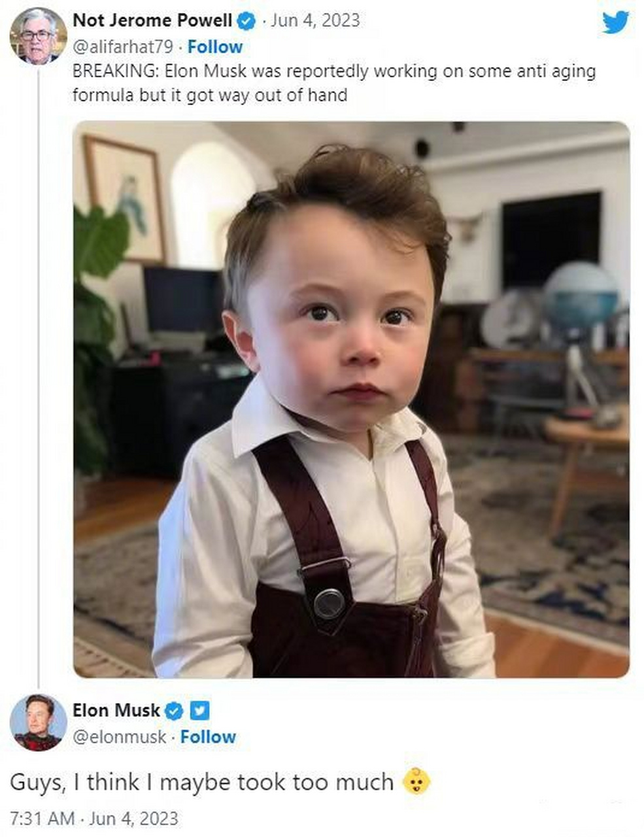Click the "Guys, I think I maybe" reply text
The height and width of the screenshot is (837, 644).
click(201, 782)
